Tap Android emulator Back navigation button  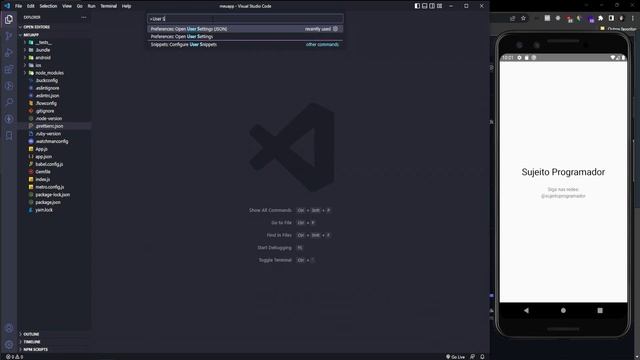[526, 311]
